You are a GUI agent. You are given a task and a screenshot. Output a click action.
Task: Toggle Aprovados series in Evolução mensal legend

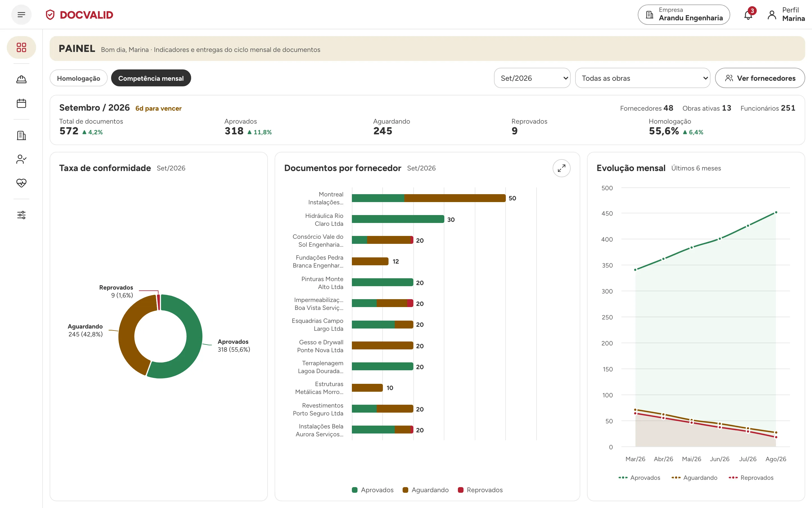coord(639,478)
